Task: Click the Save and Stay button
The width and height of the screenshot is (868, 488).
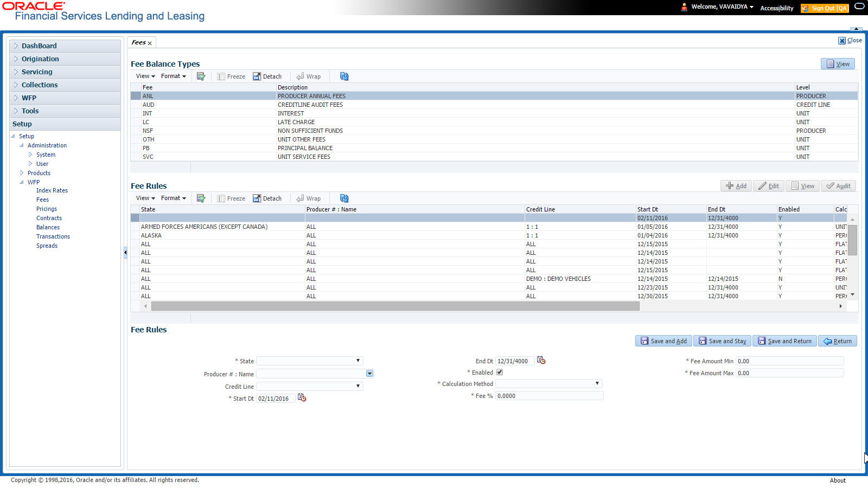Action: (x=722, y=341)
